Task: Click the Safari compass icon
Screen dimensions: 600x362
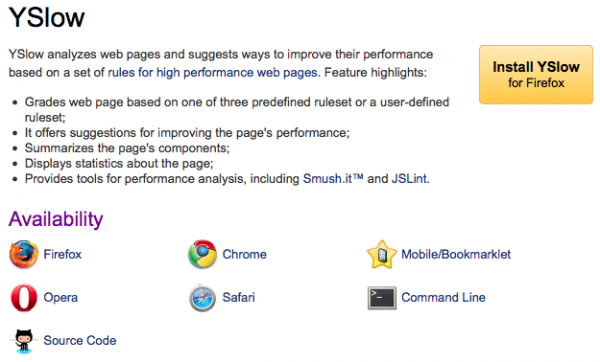Action: 202,298
